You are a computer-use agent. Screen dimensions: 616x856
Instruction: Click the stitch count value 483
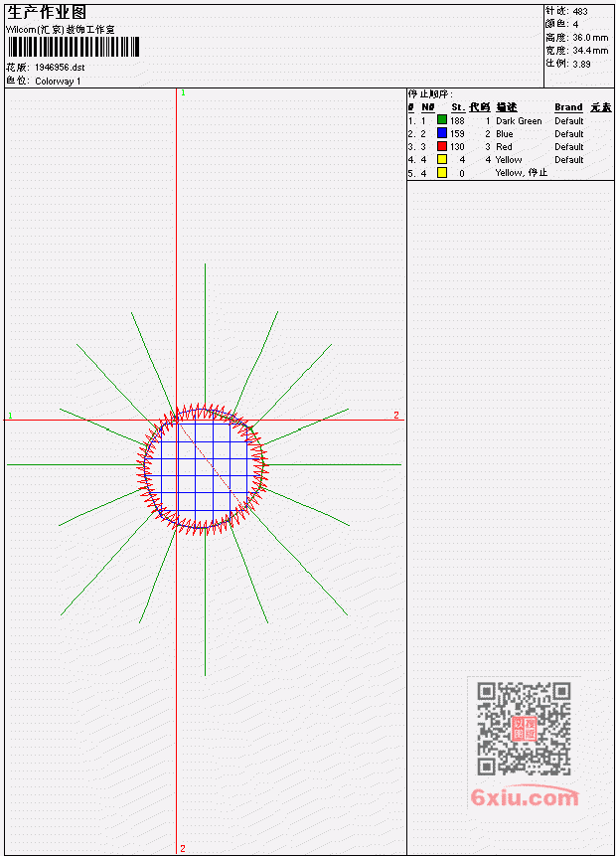(580, 12)
